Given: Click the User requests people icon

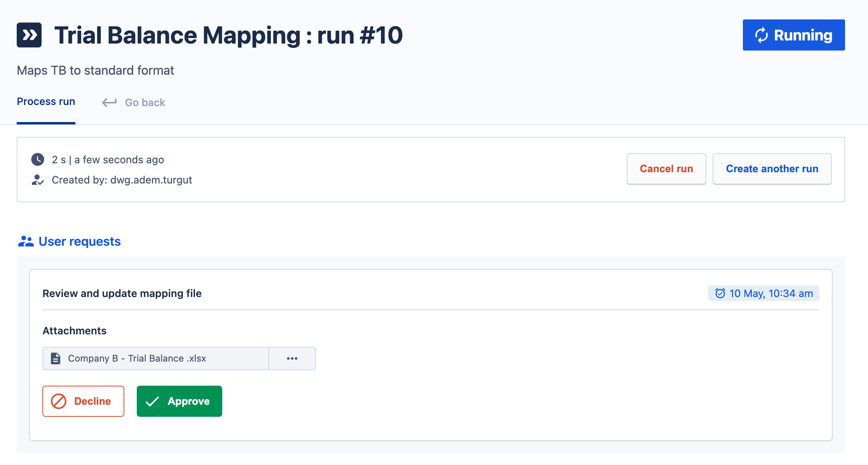Looking at the screenshot, I should [x=26, y=241].
